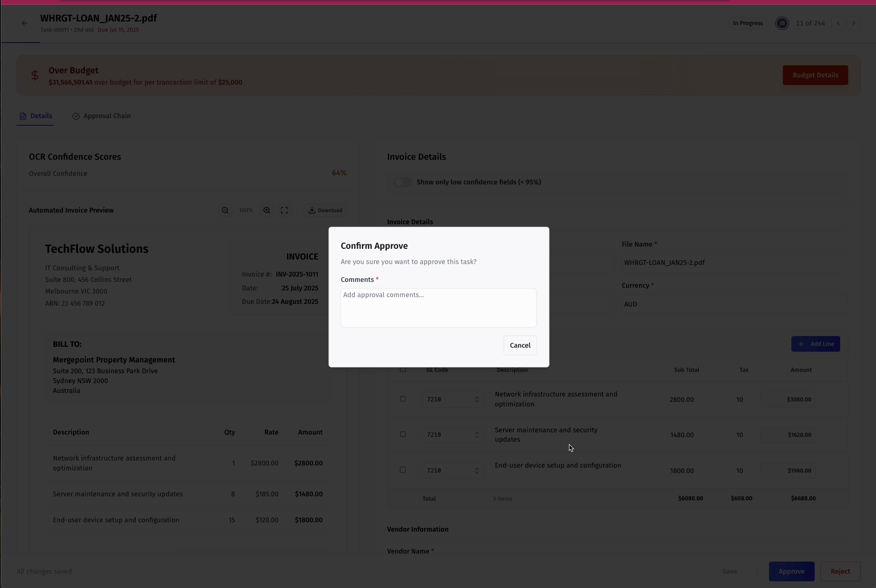Check the Server maintenance line checkbox
Screen dimensions: 876x588
(x=403, y=434)
